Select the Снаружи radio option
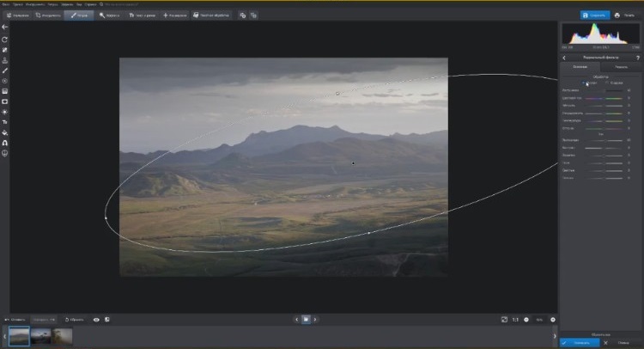The height and width of the screenshot is (349, 644). tap(608, 83)
